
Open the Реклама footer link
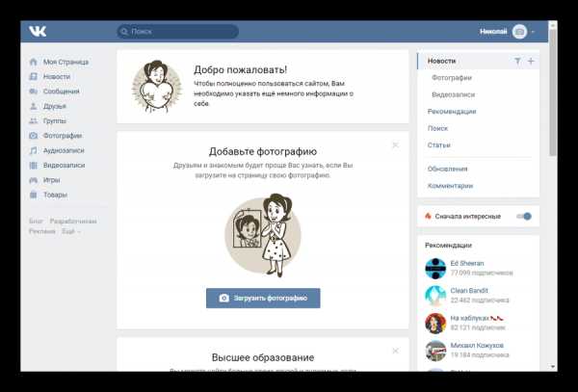[x=42, y=231]
